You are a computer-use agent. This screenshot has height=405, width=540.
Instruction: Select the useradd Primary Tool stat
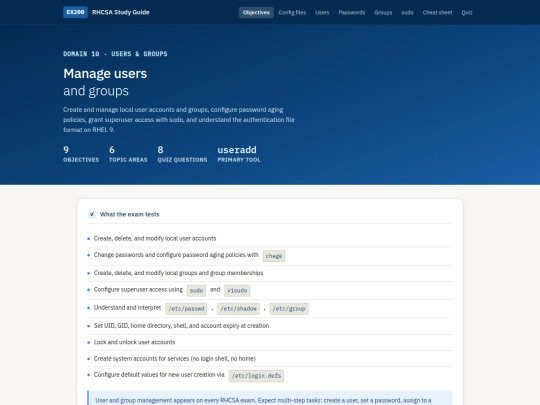tap(239, 154)
